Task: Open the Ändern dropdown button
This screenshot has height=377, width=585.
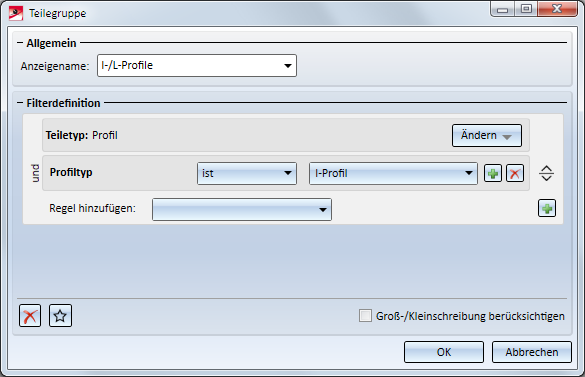Action: 487,135
